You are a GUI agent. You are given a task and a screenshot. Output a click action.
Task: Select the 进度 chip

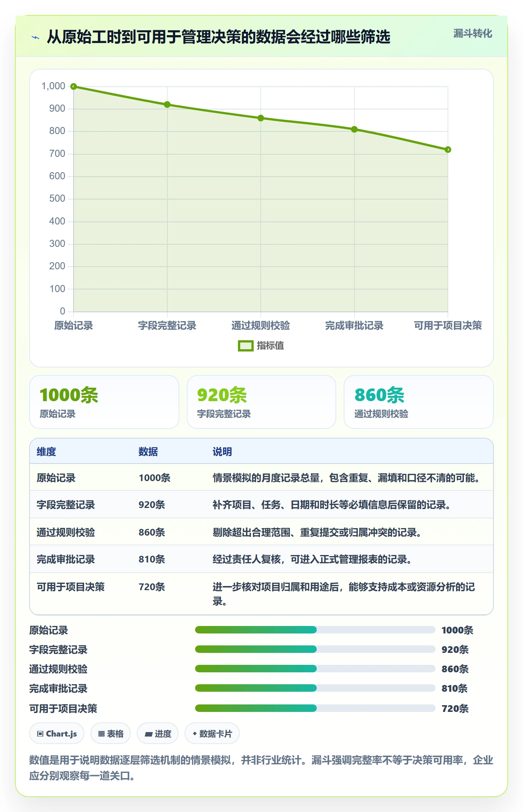click(158, 734)
